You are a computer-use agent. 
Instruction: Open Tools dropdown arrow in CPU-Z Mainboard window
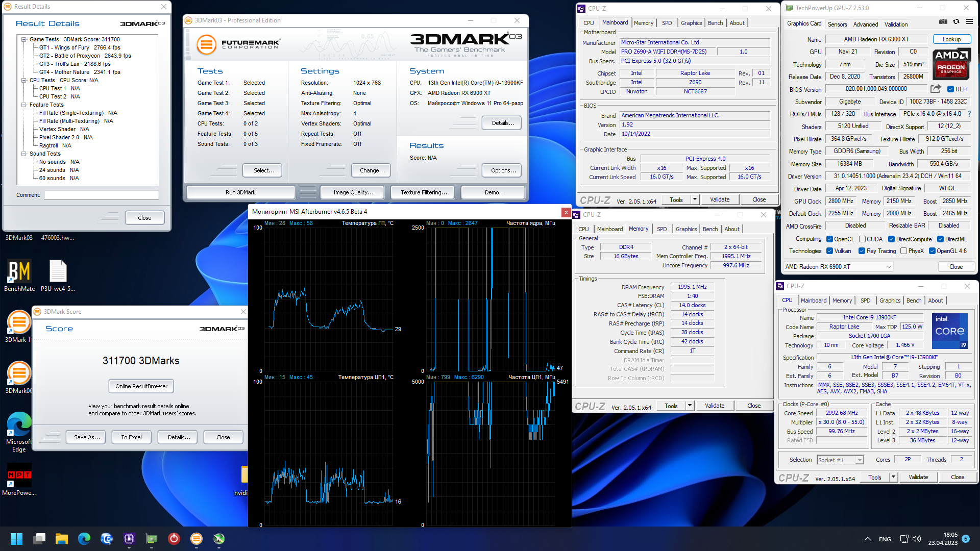point(695,199)
